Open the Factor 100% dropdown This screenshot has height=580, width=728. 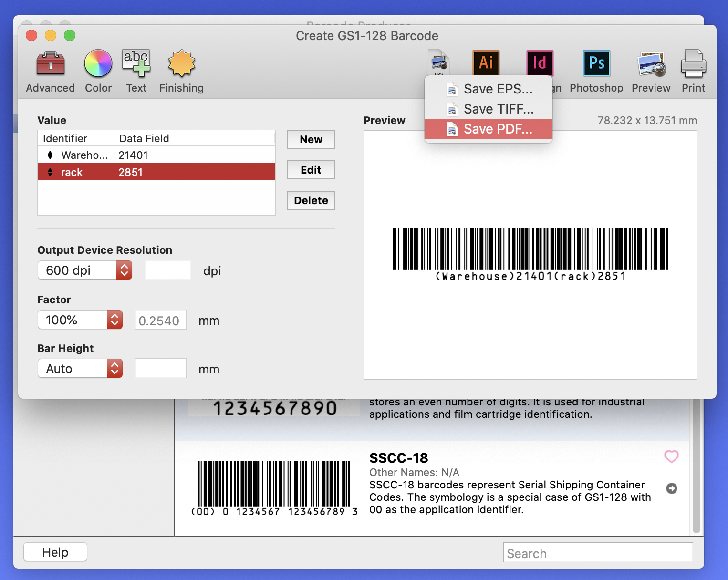[80, 320]
